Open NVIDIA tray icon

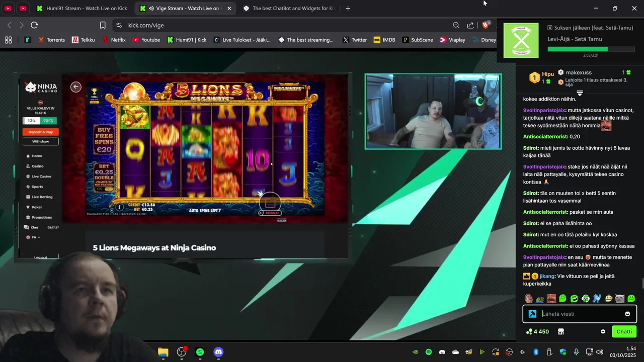pyautogui.click(x=415, y=352)
